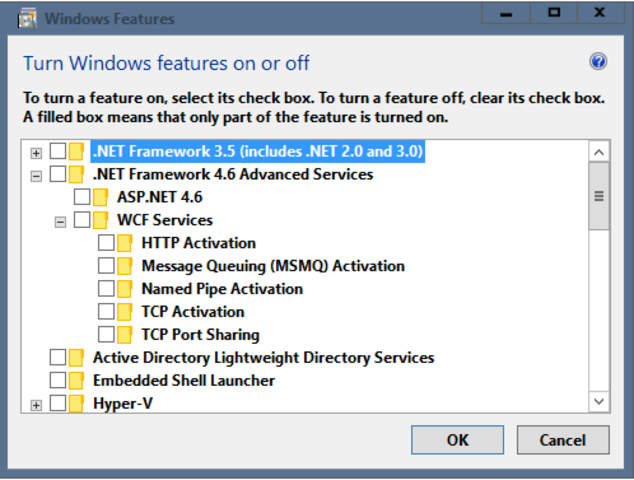This screenshot has height=480, width=634.
Task: Close the Windows Features window
Action: point(600,14)
